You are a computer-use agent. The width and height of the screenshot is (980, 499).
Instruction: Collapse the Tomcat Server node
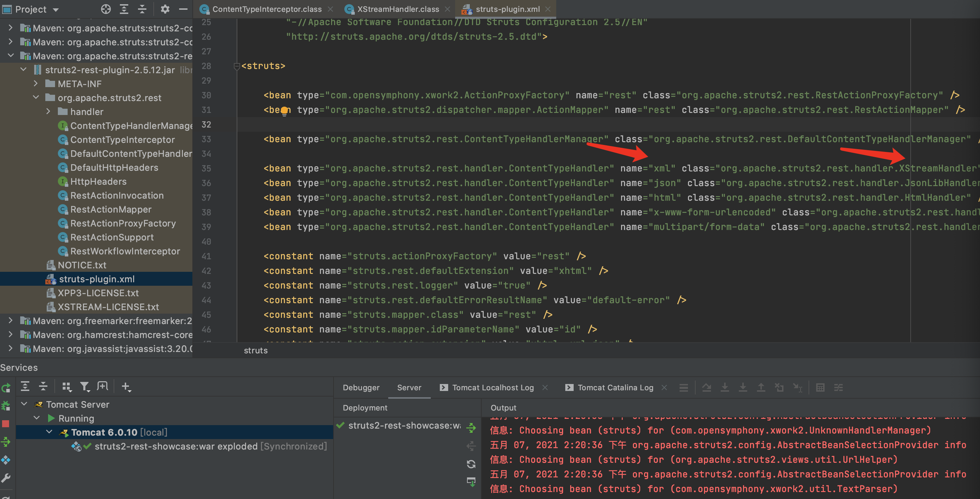click(x=24, y=404)
